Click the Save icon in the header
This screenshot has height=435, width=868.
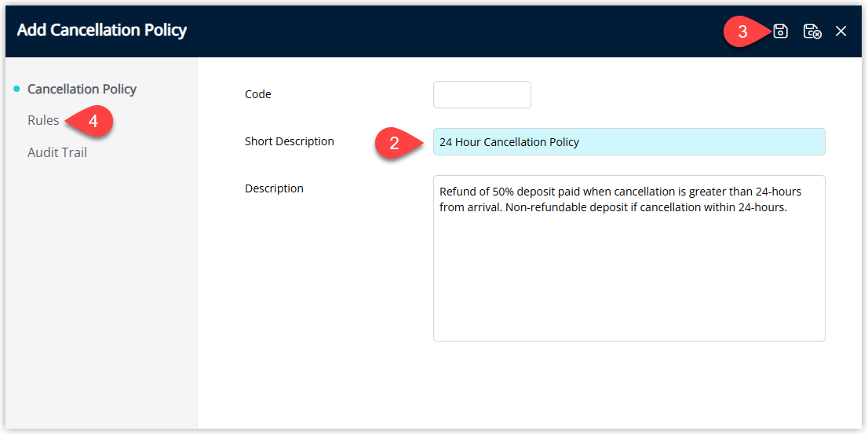point(780,31)
